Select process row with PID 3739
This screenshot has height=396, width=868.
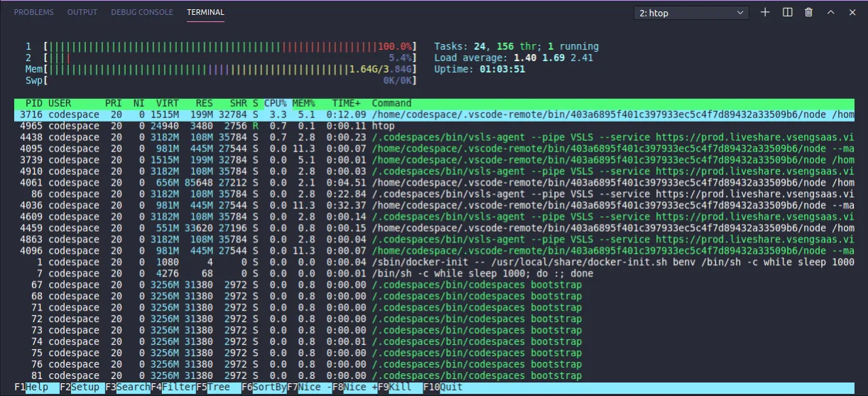pyautogui.click(x=434, y=160)
